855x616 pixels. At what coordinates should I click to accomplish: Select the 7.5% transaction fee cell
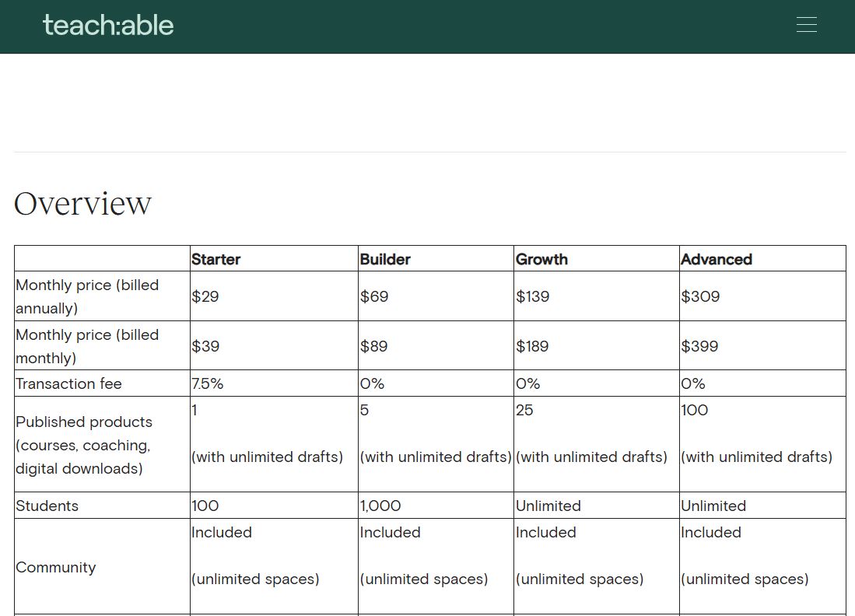(x=204, y=383)
